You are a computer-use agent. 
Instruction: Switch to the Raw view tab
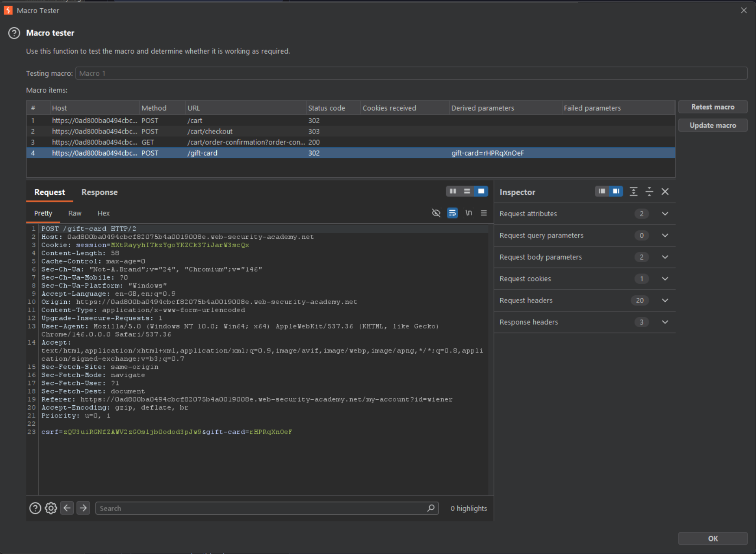click(x=75, y=213)
